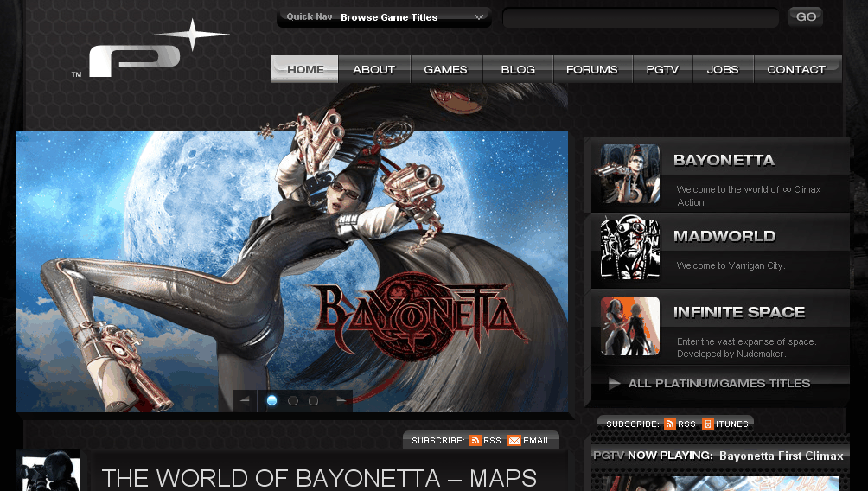Click the EMAIL envelope subscribe icon
This screenshot has height=491, width=868.
(x=514, y=440)
